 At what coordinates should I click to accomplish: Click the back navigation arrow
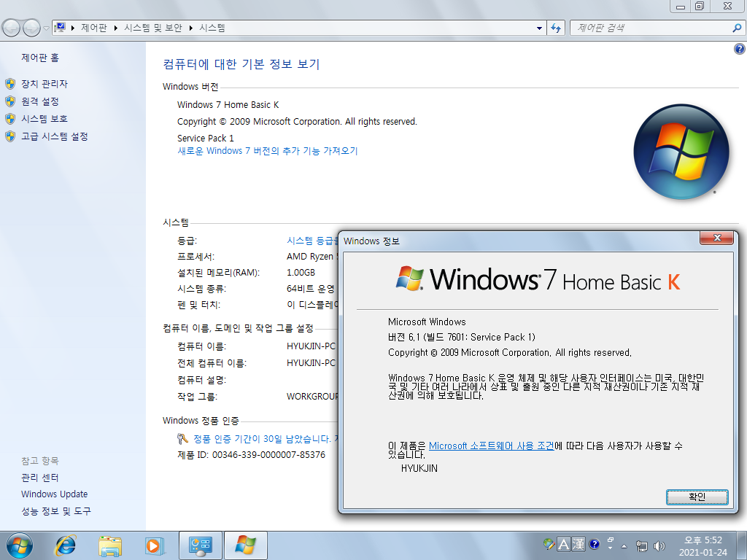(12, 28)
